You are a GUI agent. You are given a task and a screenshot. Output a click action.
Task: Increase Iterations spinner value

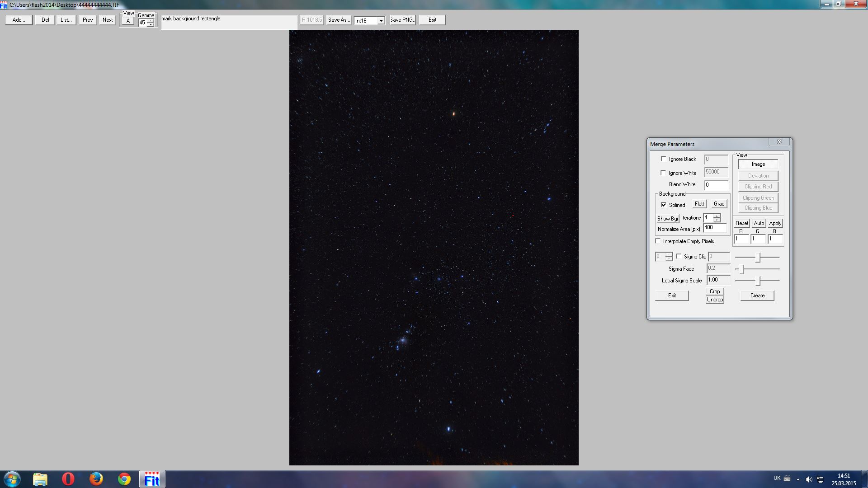pos(717,216)
